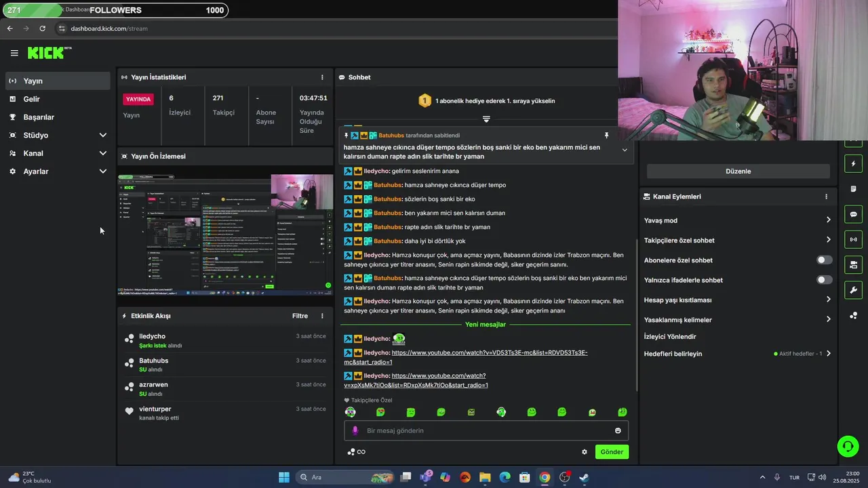Screen dimensions: 868x488
Task: Expand Stüdyo in the sidebar
Action: (58, 135)
